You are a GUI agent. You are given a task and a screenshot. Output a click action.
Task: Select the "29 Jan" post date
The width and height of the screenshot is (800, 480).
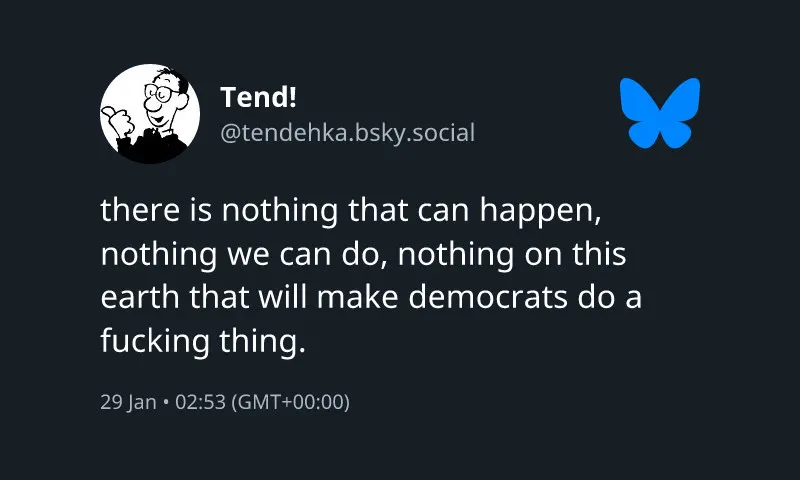pos(128,403)
